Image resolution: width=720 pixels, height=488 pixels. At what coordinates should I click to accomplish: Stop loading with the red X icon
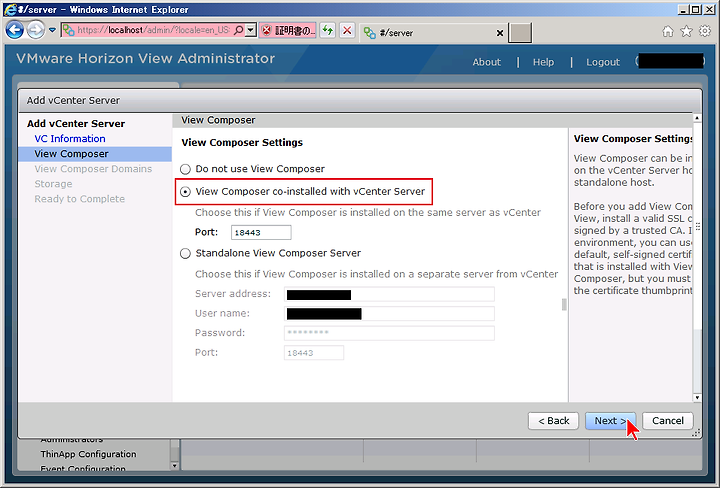(347, 31)
